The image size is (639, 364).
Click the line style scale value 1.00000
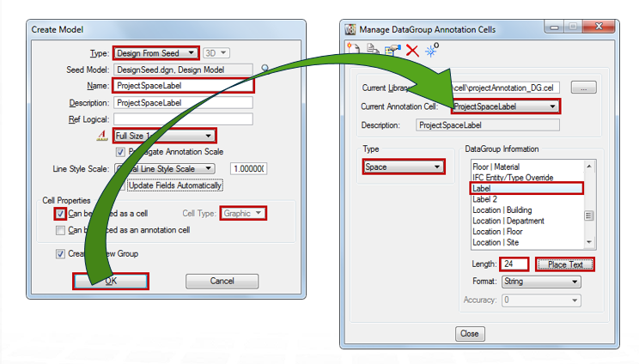(248, 168)
